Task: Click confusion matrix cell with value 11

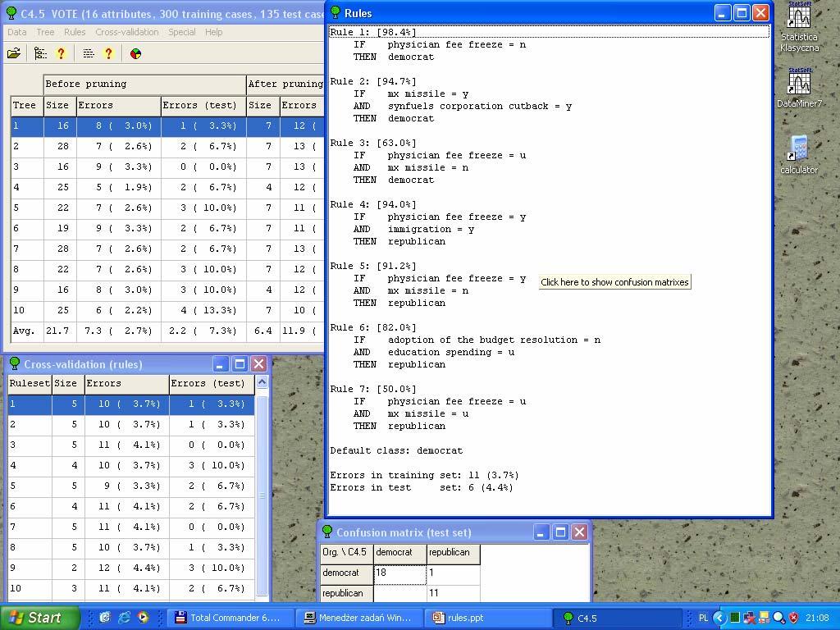Action: [x=453, y=593]
